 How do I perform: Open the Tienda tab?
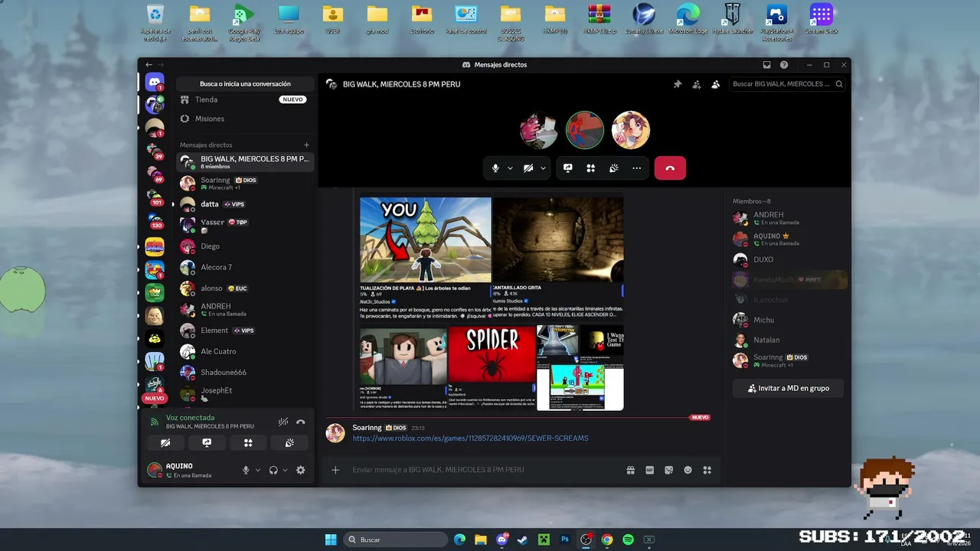point(243,99)
